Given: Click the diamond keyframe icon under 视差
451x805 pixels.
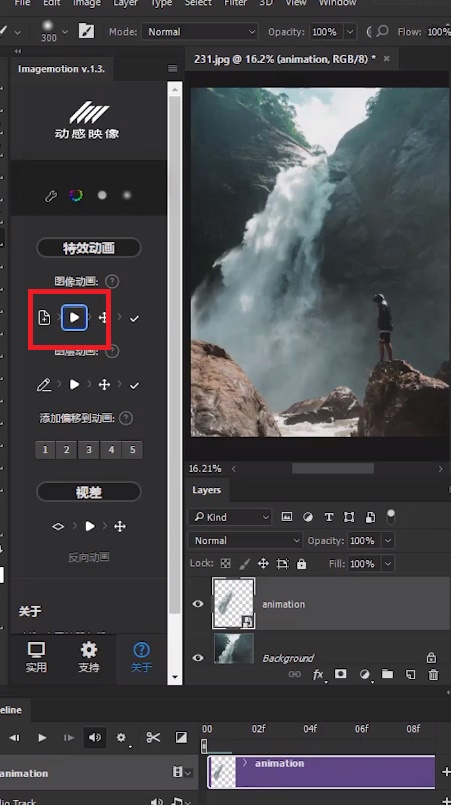Looking at the screenshot, I should click(58, 526).
